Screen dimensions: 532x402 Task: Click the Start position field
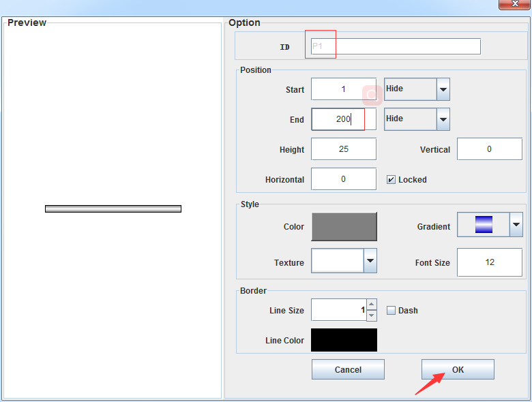(343, 89)
